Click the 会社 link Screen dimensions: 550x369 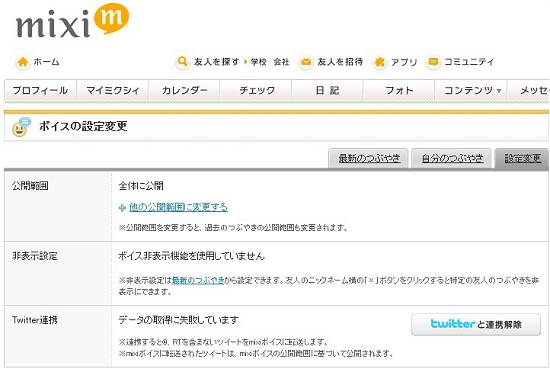[281, 62]
